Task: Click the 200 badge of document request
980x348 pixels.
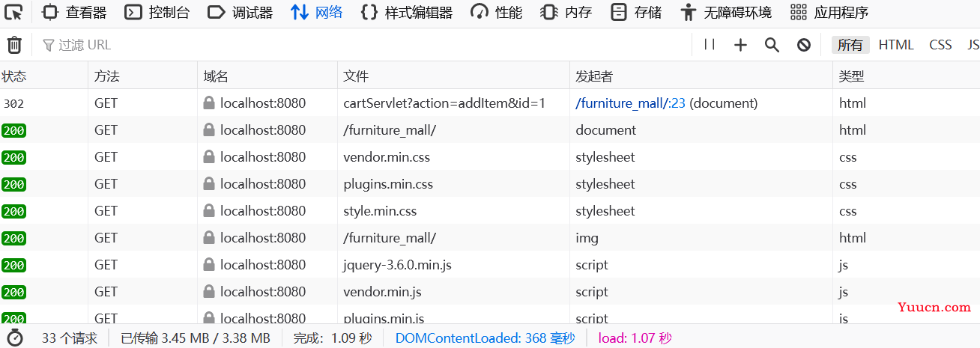Action: (x=13, y=130)
